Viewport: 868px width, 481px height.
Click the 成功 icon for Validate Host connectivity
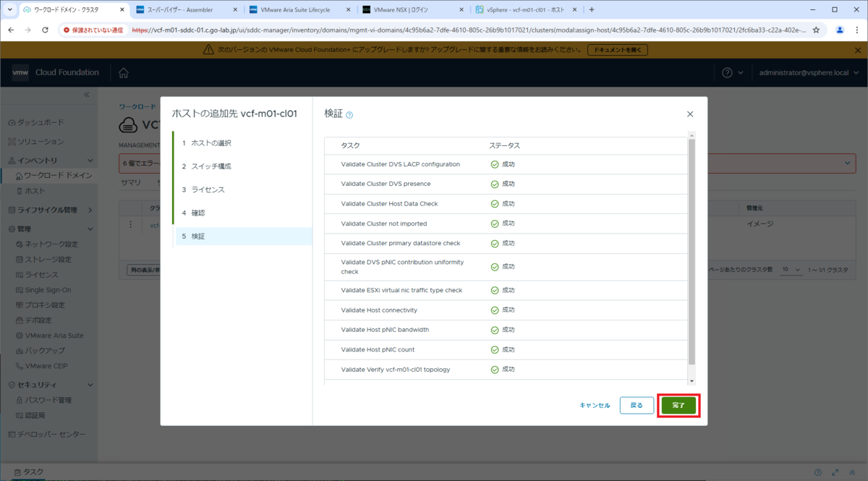pyautogui.click(x=495, y=310)
